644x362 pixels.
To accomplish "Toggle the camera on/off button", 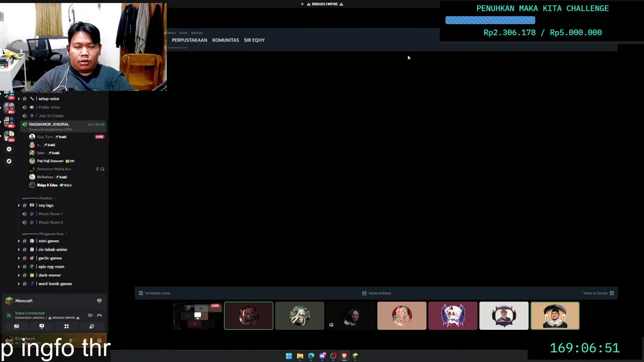I will tap(17, 326).
